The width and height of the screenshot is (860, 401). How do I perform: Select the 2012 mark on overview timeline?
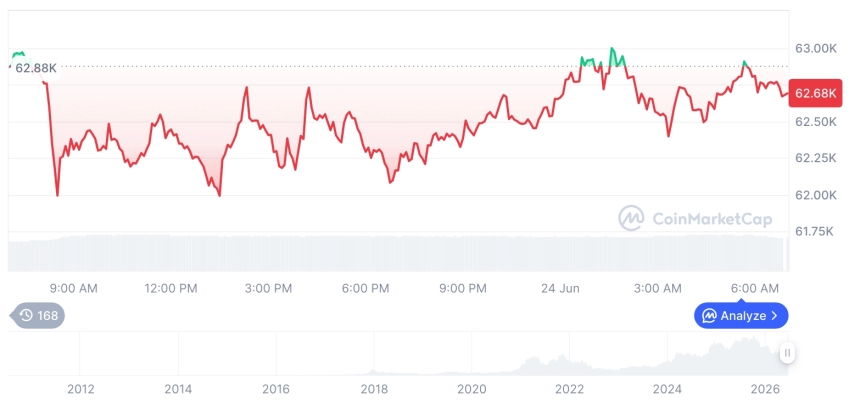coord(81,389)
